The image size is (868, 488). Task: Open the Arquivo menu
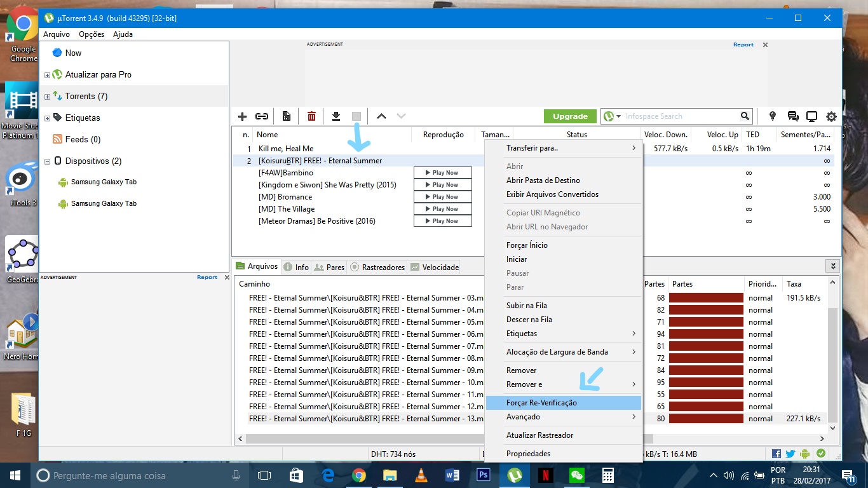(x=57, y=34)
